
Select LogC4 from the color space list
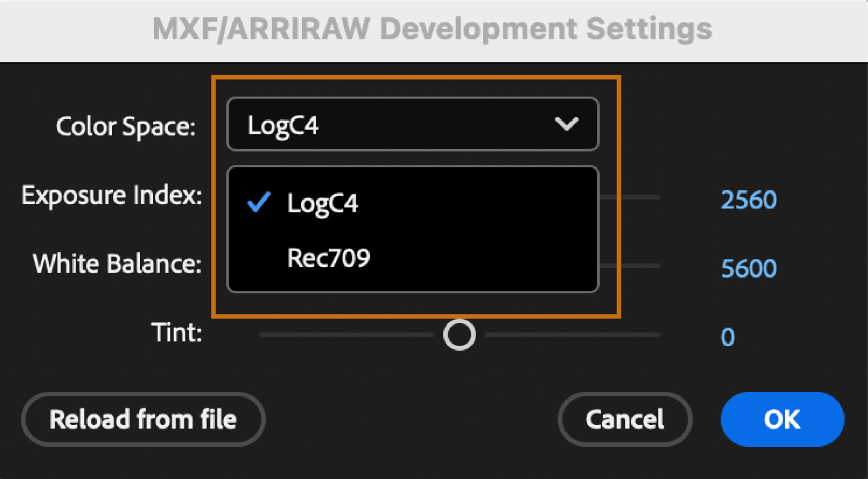[322, 202]
